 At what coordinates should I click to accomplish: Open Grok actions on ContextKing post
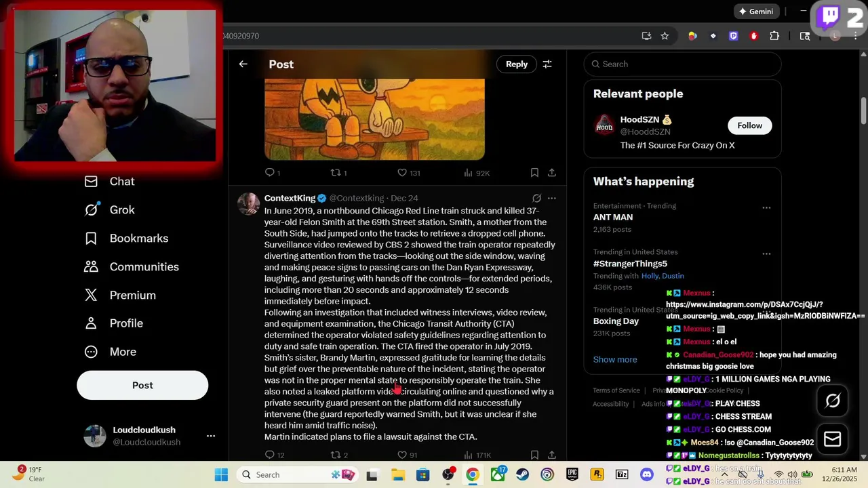pyautogui.click(x=536, y=198)
